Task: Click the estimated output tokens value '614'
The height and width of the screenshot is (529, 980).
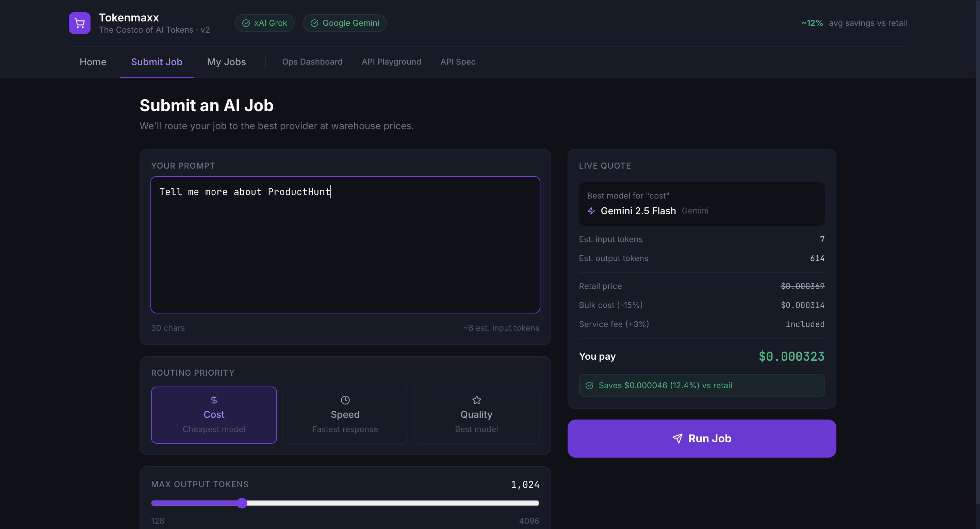Action: tap(817, 258)
